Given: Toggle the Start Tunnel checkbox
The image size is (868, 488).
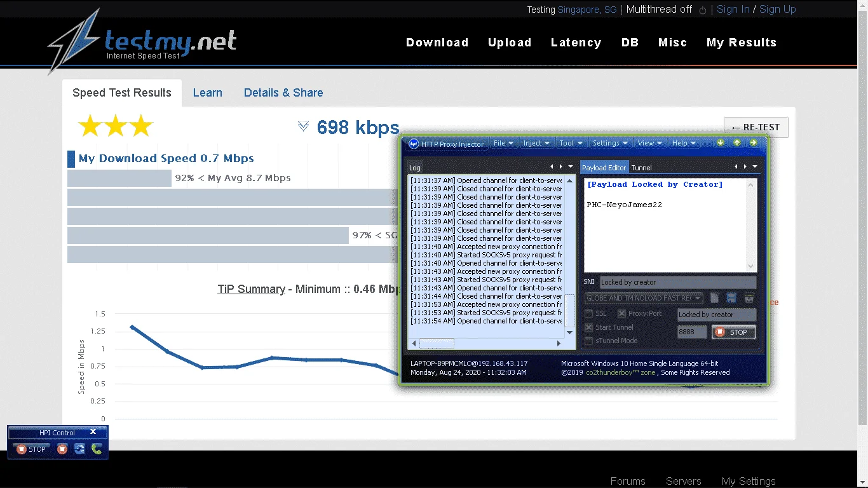Looking at the screenshot, I should (x=589, y=327).
